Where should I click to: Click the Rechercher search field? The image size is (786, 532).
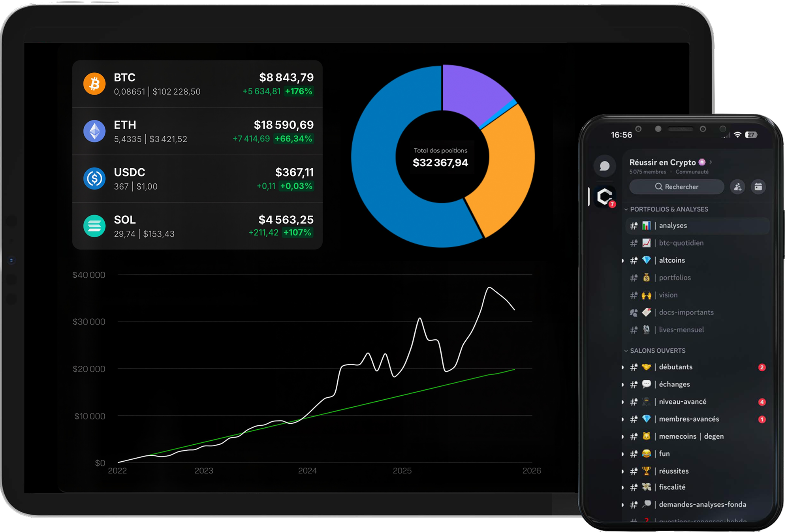pos(676,187)
